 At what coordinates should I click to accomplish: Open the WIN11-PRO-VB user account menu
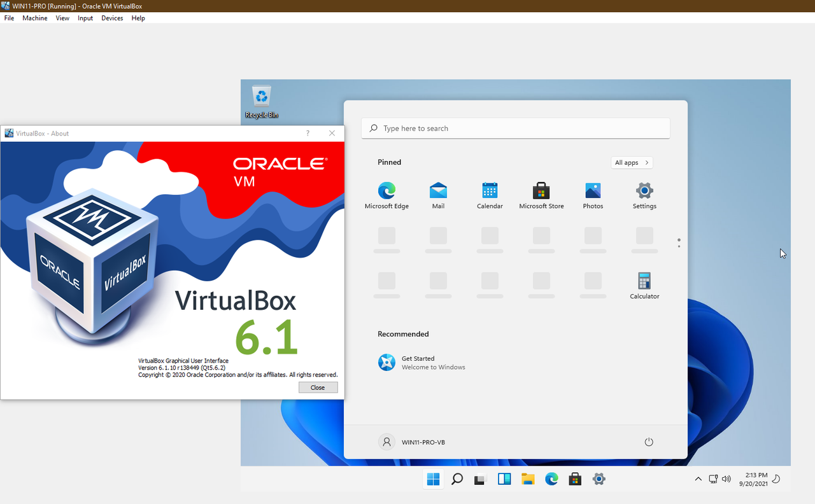pos(412,442)
